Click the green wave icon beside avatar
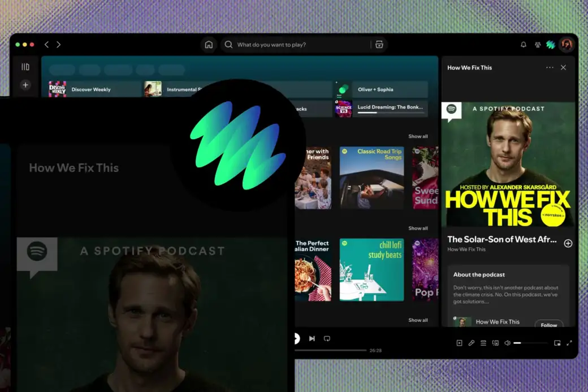The width and height of the screenshot is (588, 392). coord(551,45)
